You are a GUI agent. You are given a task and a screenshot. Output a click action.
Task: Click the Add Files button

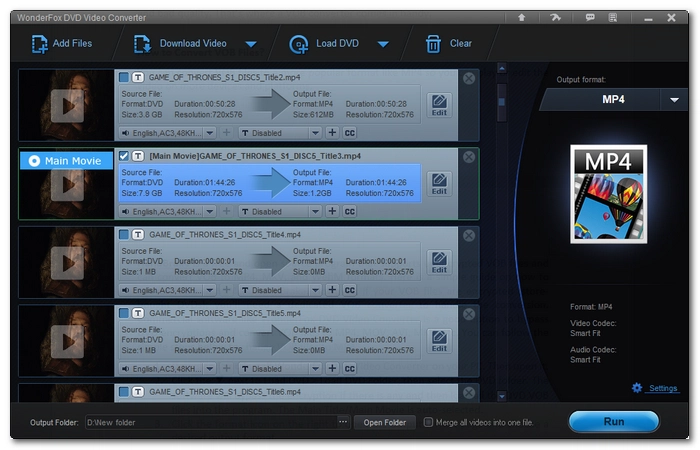pos(62,44)
